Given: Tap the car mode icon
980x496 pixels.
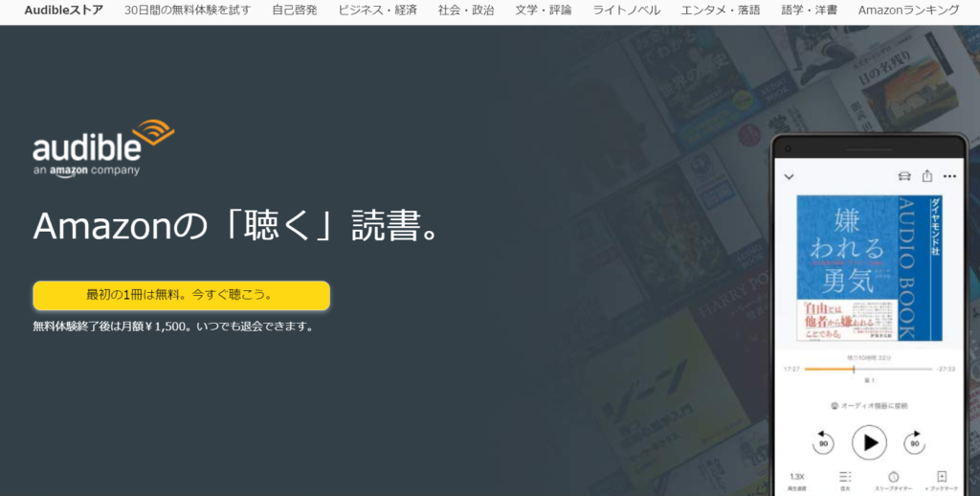Looking at the screenshot, I should (x=904, y=176).
